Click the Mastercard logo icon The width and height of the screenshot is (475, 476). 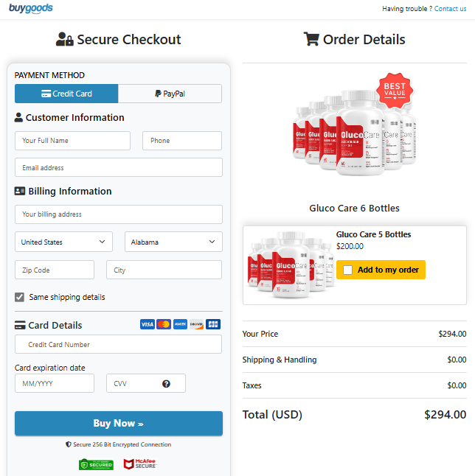coord(164,324)
